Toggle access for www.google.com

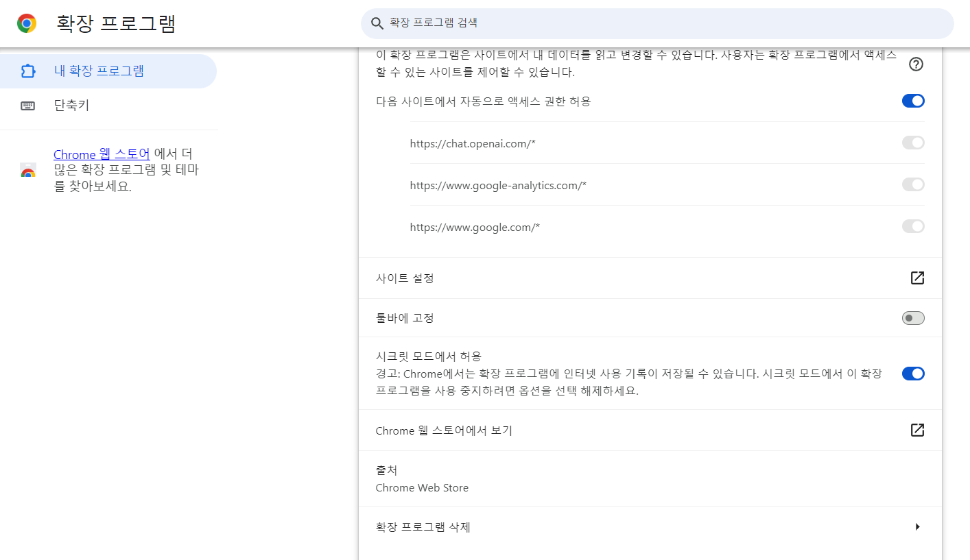pyautogui.click(x=913, y=226)
